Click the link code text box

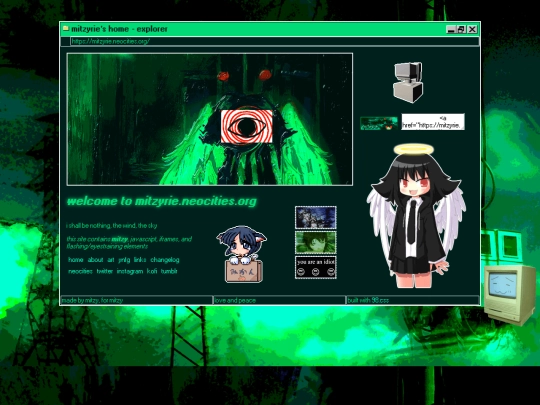coord(433,122)
